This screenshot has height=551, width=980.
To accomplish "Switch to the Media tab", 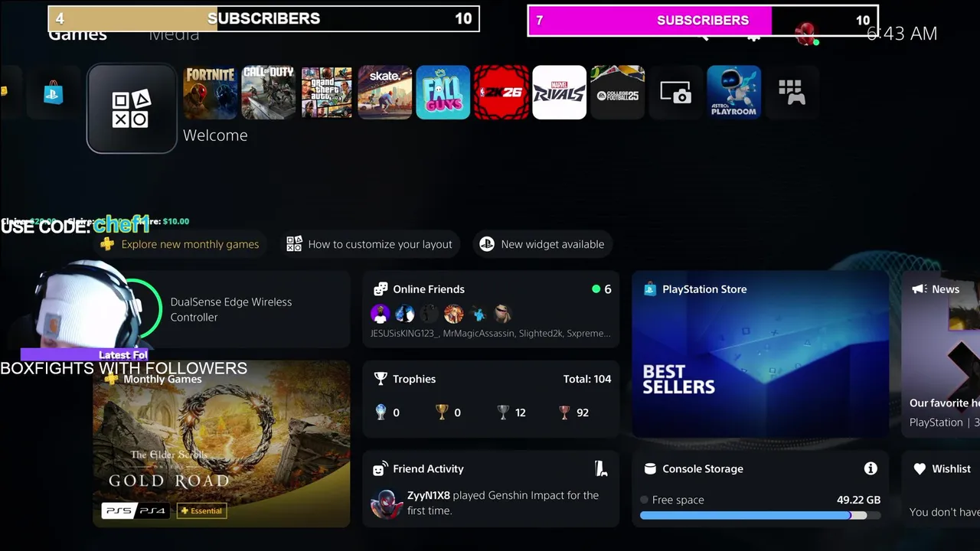I will [174, 34].
